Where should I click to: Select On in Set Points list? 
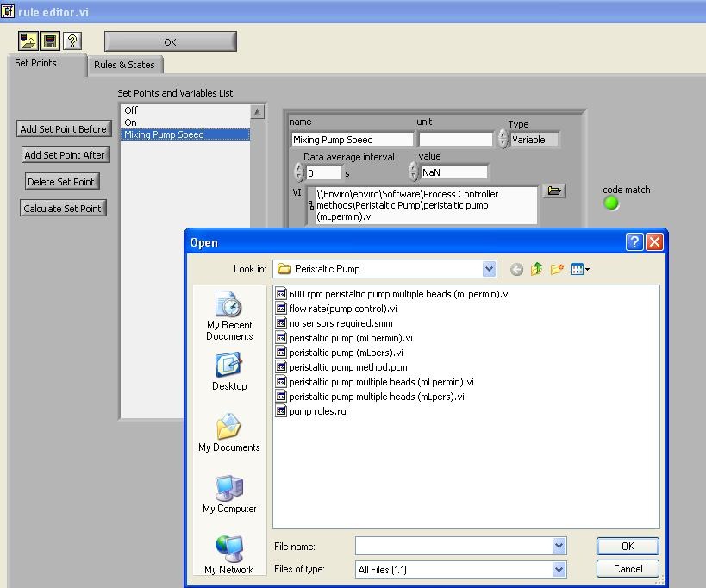point(185,122)
